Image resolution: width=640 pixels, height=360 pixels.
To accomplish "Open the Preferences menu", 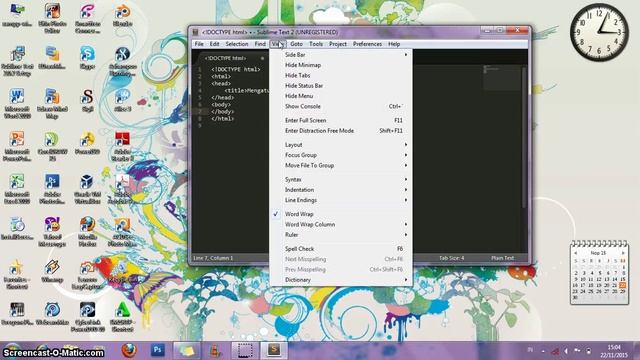I will pyautogui.click(x=367, y=44).
